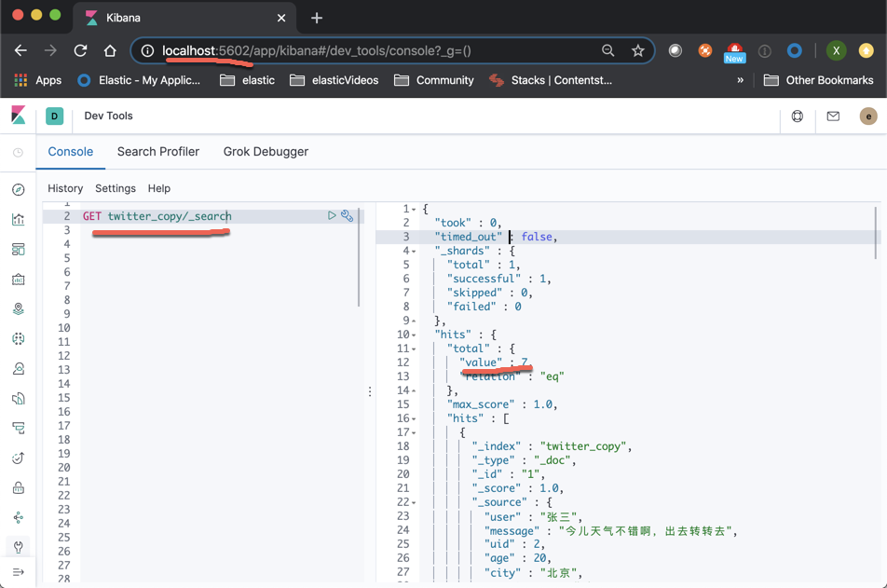Collapse the hits object on line 10

(414, 335)
